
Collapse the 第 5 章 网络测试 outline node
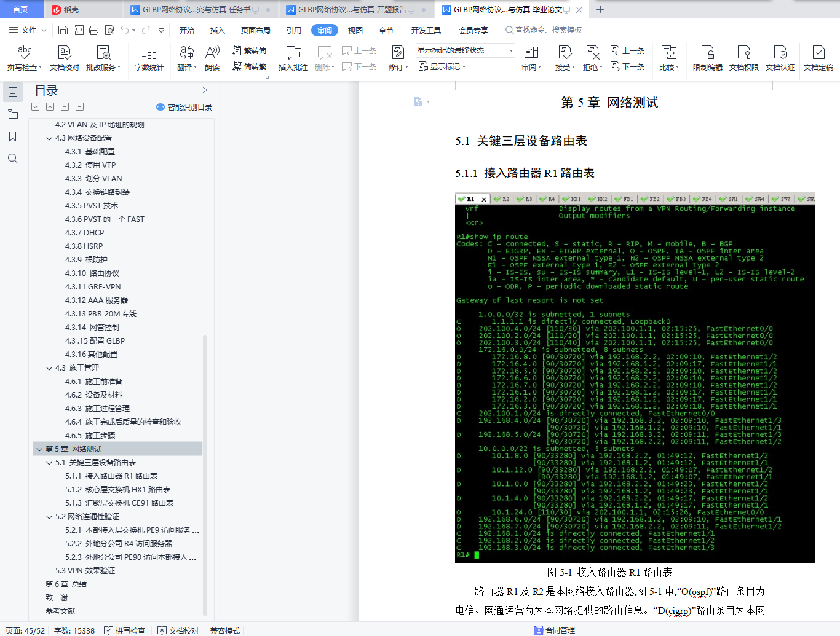point(39,449)
